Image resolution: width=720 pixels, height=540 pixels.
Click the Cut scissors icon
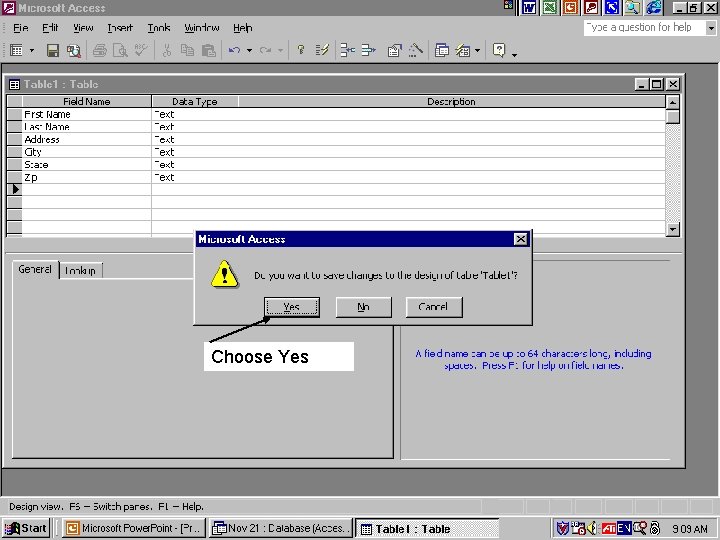point(167,50)
